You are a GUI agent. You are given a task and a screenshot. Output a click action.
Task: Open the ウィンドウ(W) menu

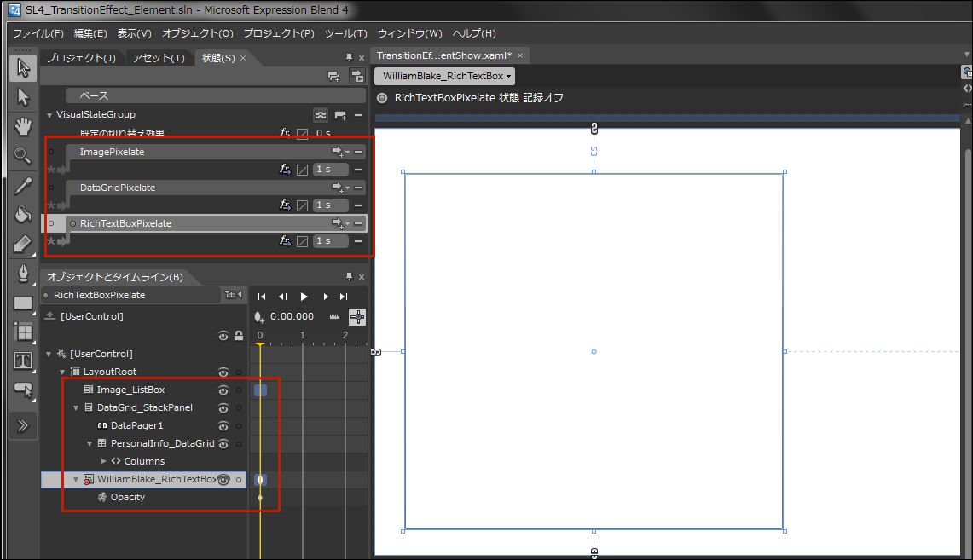tap(409, 33)
